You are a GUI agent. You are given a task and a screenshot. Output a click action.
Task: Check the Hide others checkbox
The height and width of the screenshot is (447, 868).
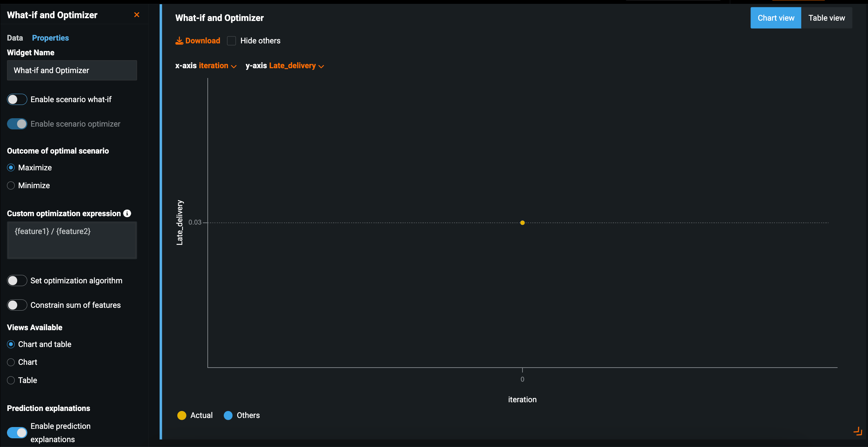point(232,41)
